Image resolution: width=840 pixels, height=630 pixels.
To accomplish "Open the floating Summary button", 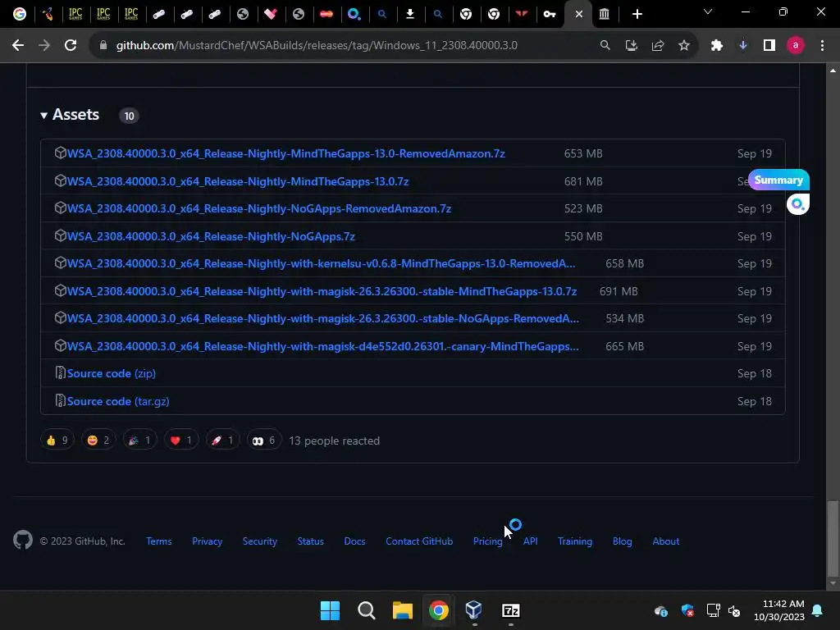I will pos(778,180).
